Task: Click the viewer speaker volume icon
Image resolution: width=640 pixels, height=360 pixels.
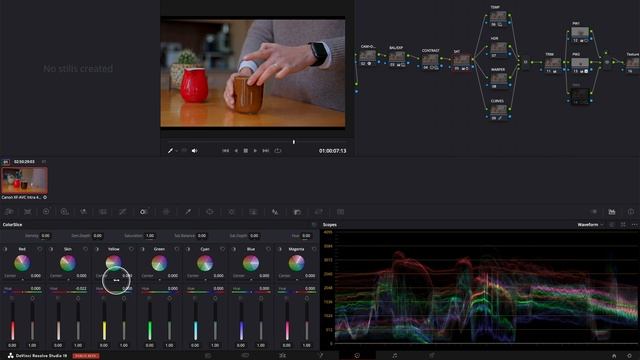Action: [195, 151]
